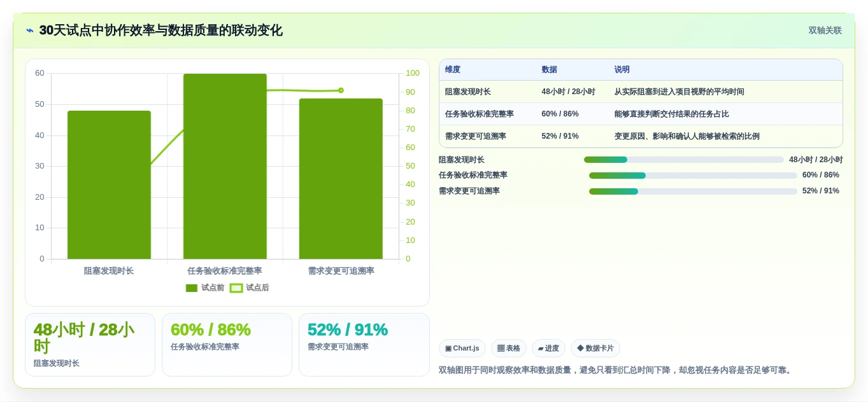Select the 数据卡片 tag chip
The width and height of the screenshot is (868, 402).
coord(595,348)
